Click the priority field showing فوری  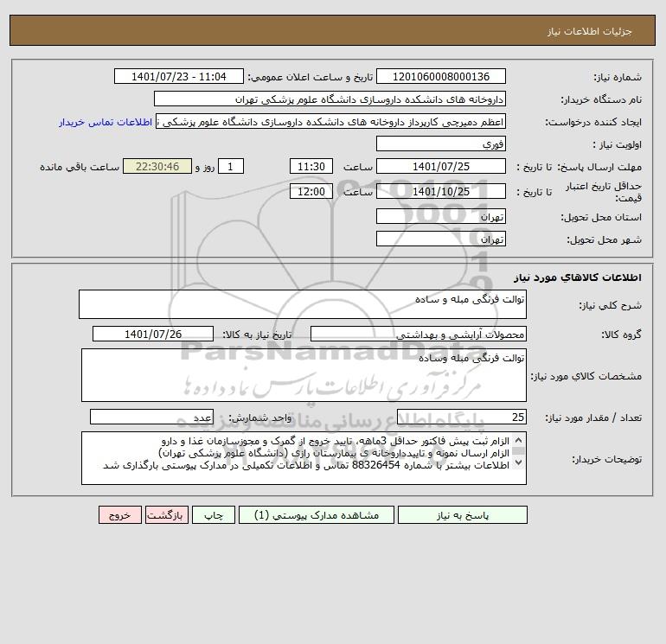(441, 143)
